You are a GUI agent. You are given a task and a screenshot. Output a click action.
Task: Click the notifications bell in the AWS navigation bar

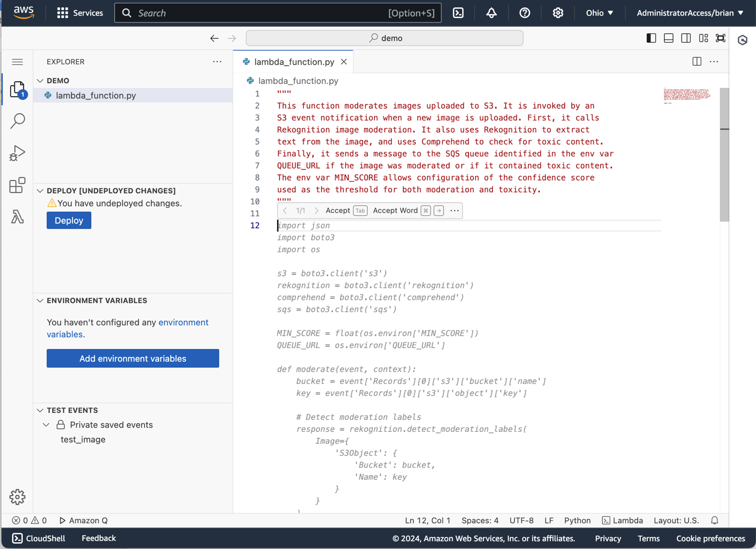pyautogui.click(x=491, y=13)
